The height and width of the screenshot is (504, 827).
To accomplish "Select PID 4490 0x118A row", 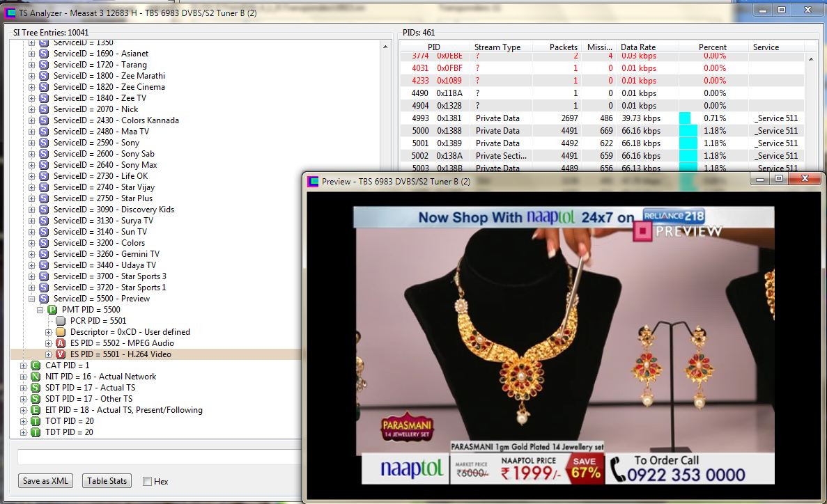I will tap(602, 93).
